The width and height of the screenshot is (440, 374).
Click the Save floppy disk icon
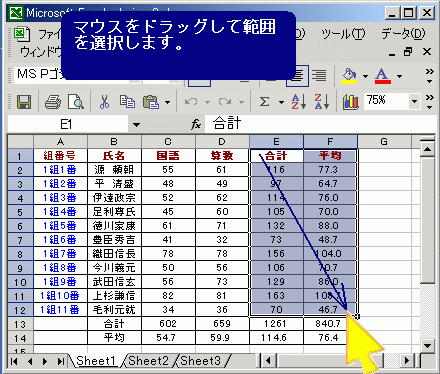[x=24, y=101]
